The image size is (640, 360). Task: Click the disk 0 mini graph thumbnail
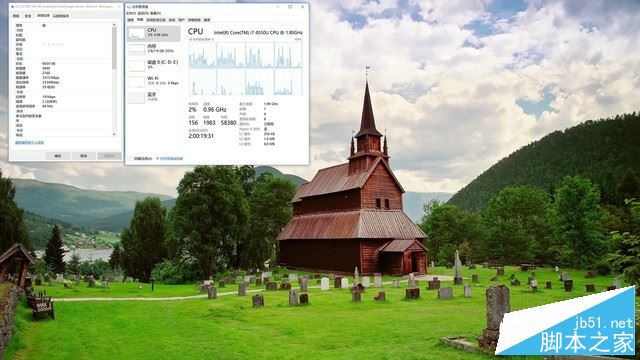136,66
